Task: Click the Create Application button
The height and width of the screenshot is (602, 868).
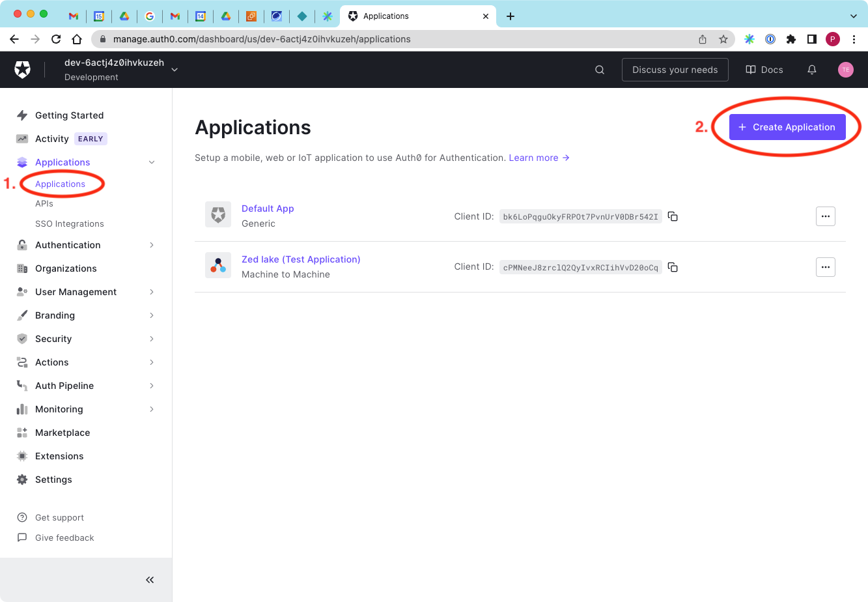Action: tap(787, 127)
